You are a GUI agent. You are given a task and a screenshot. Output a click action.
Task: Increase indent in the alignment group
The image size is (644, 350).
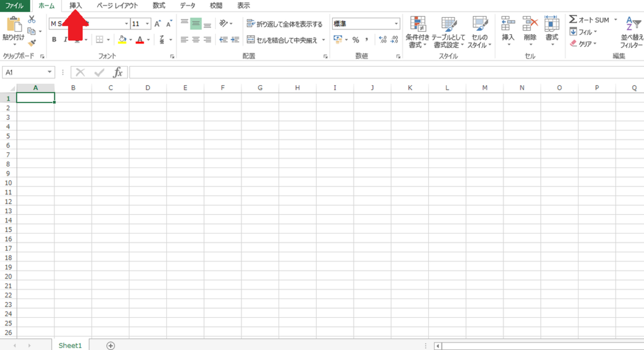point(234,40)
